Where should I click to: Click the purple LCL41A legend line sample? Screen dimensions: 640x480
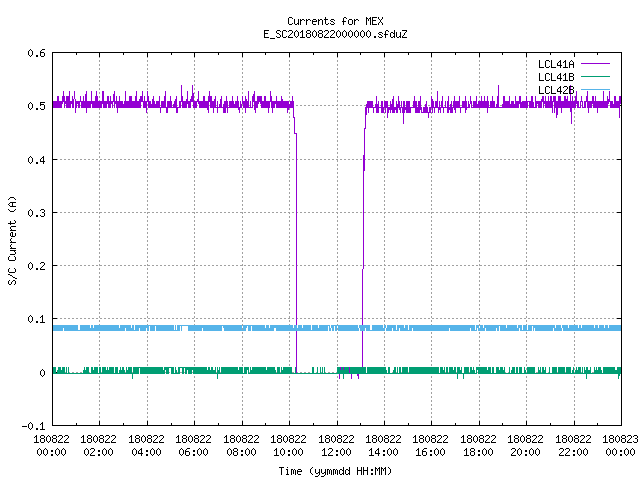click(595, 64)
